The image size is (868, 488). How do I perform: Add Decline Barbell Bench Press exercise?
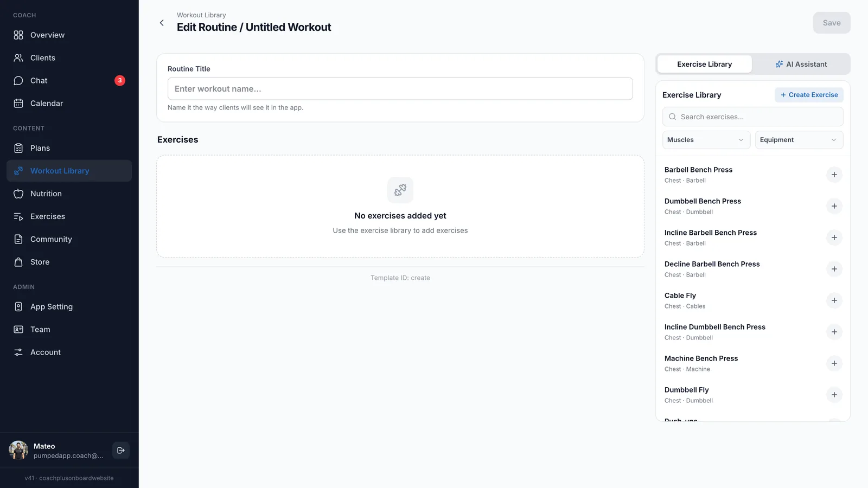(x=834, y=269)
